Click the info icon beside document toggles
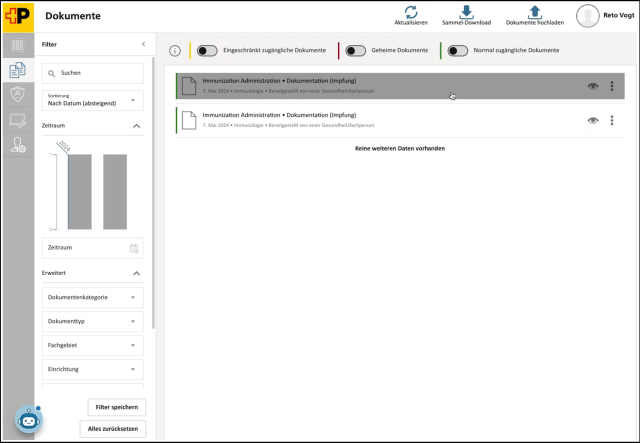Screen dimensions: 640x443 [x=175, y=51]
